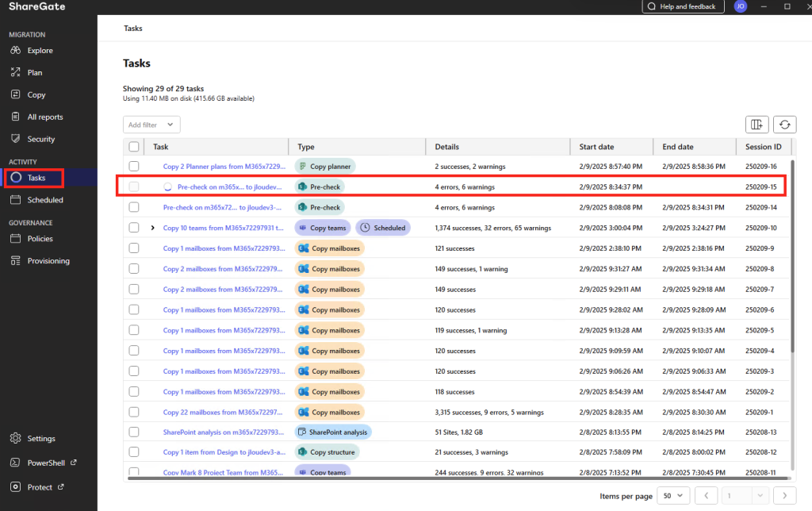Click Copy mailboxes badge for session 250209-1
Screen dimensions: 812x511
point(330,412)
